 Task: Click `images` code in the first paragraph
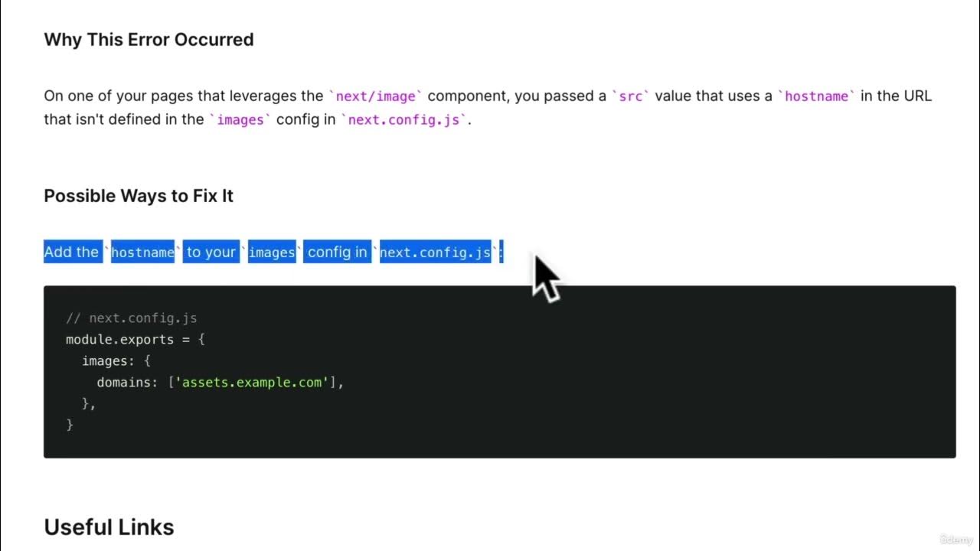[240, 120]
